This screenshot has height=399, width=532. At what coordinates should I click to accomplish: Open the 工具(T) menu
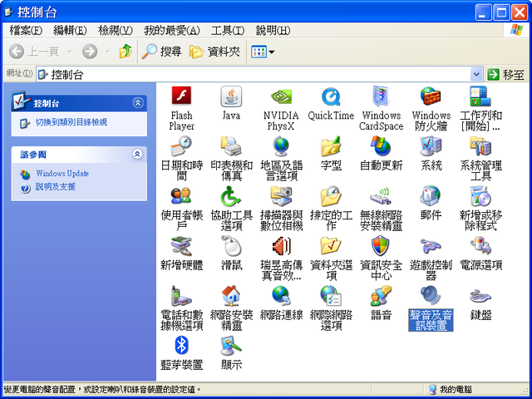[228, 31]
